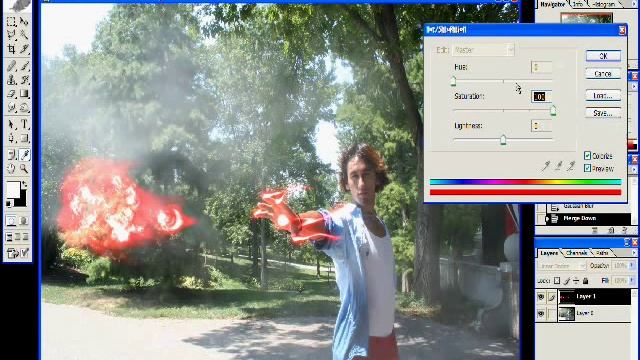
Task: Select the Clone Stamp tool
Action: (11, 80)
